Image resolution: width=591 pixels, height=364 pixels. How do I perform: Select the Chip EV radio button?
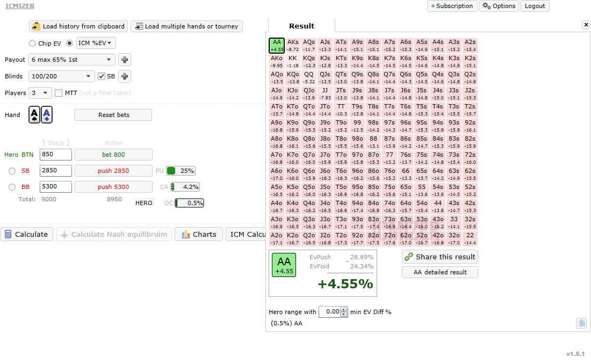[32, 43]
